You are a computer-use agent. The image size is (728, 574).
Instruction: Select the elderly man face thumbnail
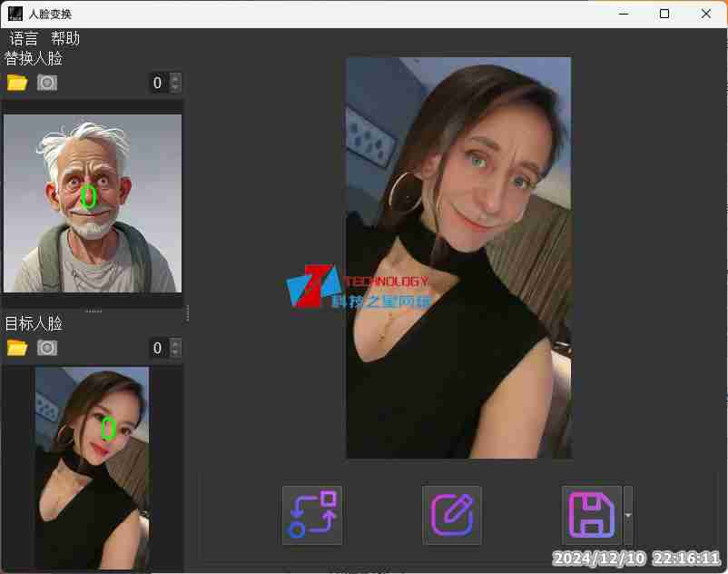click(93, 200)
